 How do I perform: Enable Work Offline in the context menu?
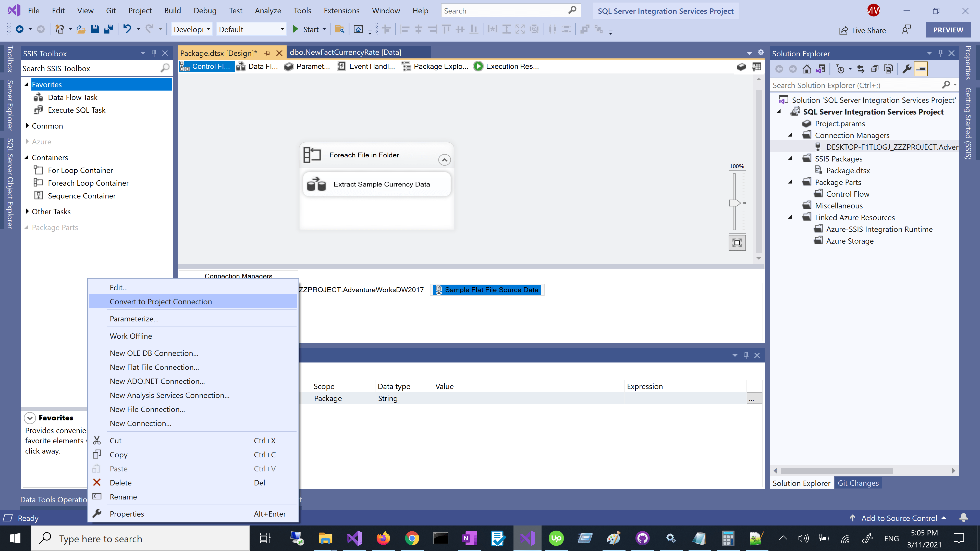[x=131, y=336]
